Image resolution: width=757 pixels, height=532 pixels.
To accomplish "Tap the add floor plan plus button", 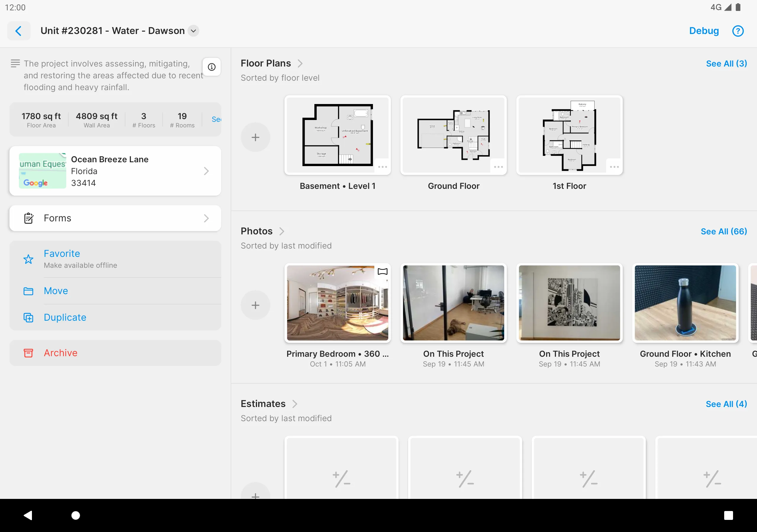I will click(256, 137).
